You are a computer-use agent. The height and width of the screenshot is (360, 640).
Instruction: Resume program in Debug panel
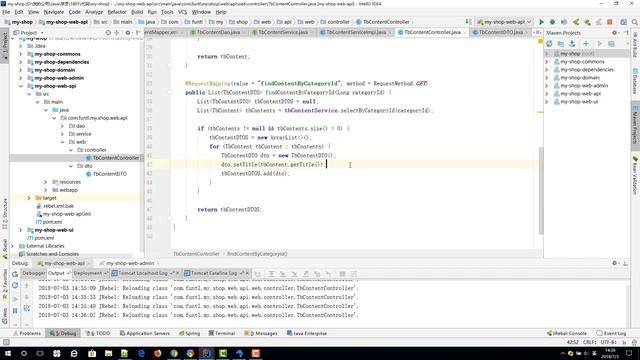click(15, 299)
